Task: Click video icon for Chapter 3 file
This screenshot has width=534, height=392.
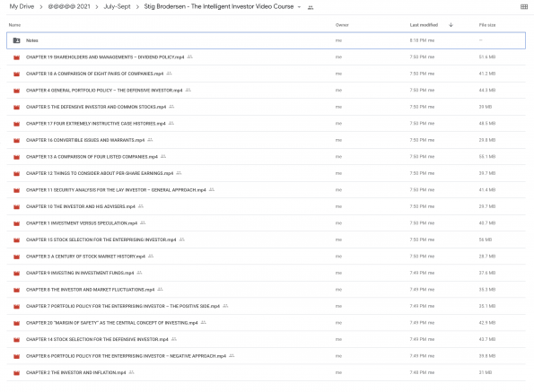Action: [x=16, y=257]
